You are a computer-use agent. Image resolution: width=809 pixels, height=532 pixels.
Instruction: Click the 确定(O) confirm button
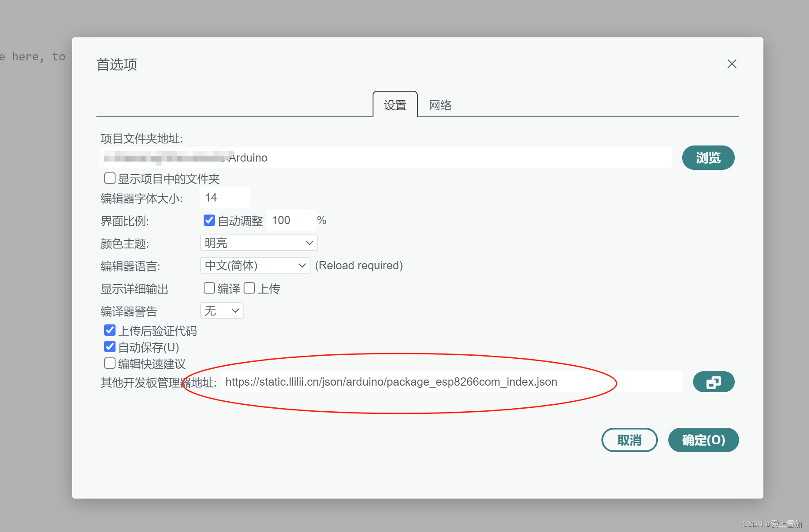point(703,440)
